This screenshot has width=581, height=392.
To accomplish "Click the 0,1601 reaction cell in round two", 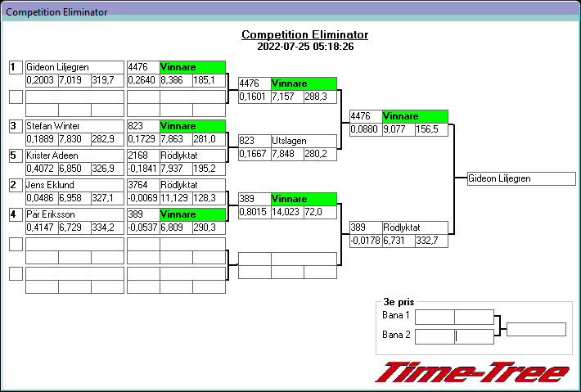I will pyautogui.click(x=254, y=97).
